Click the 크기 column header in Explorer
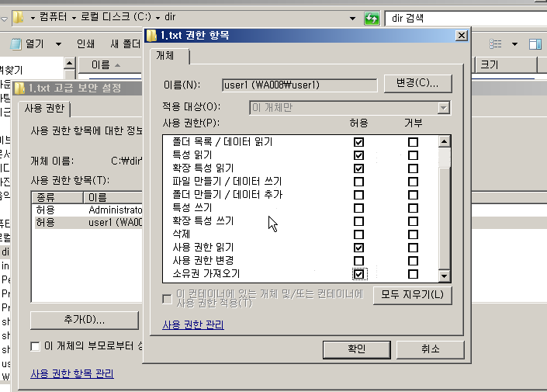 507,64
